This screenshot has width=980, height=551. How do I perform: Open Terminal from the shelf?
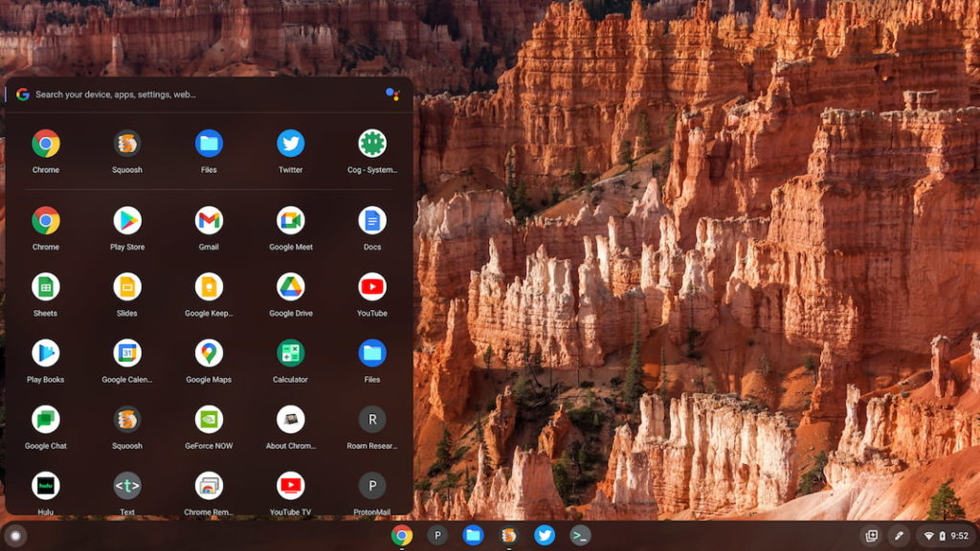pos(580,536)
